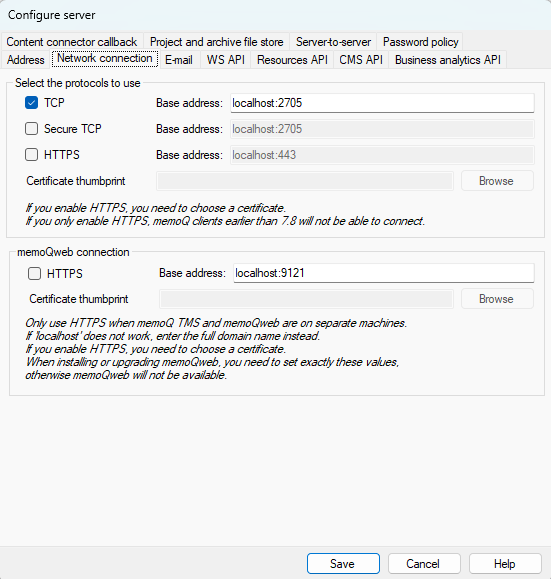Click the note about memoQ clients earlier than 7.8
Viewport: 551px width, 579px height.
225,221
